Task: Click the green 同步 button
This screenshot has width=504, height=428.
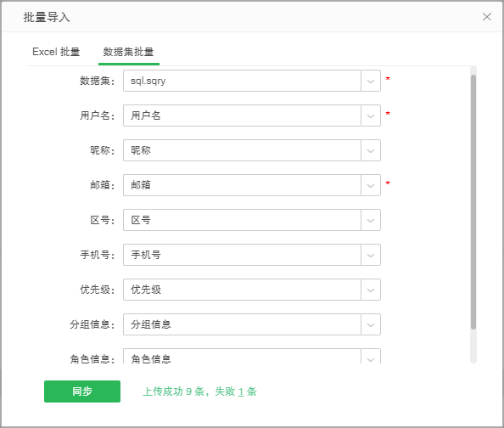Action: tap(82, 391)
